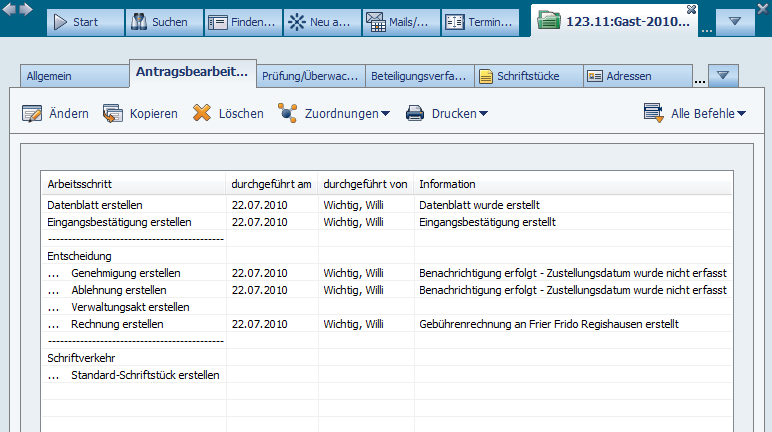Expand the Zuordnungen dropdown arrow
The width and height of the screenshot is (772, 432).
coord(386,114)
